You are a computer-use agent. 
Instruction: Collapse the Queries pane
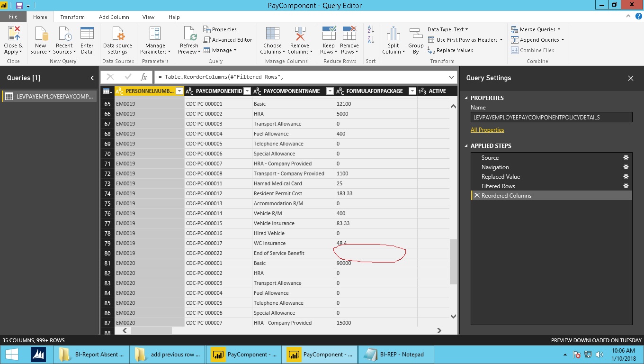pos(92,78)
